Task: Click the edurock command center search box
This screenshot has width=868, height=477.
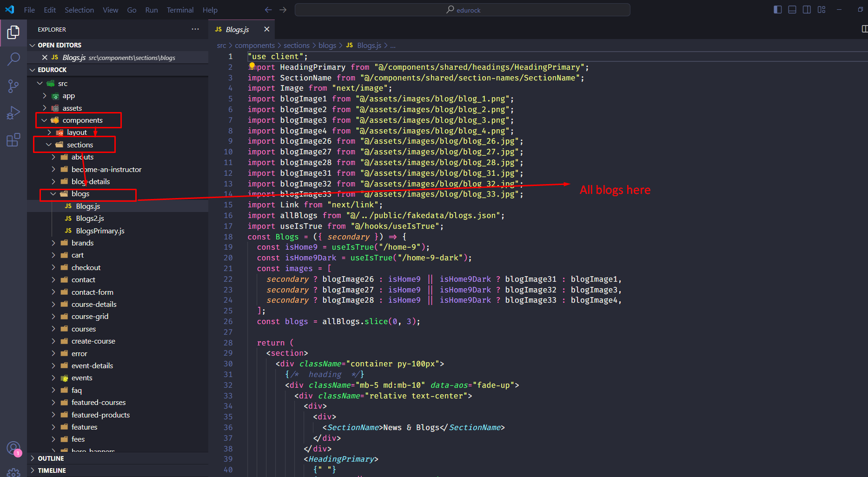Action: [x=463, y=10]
